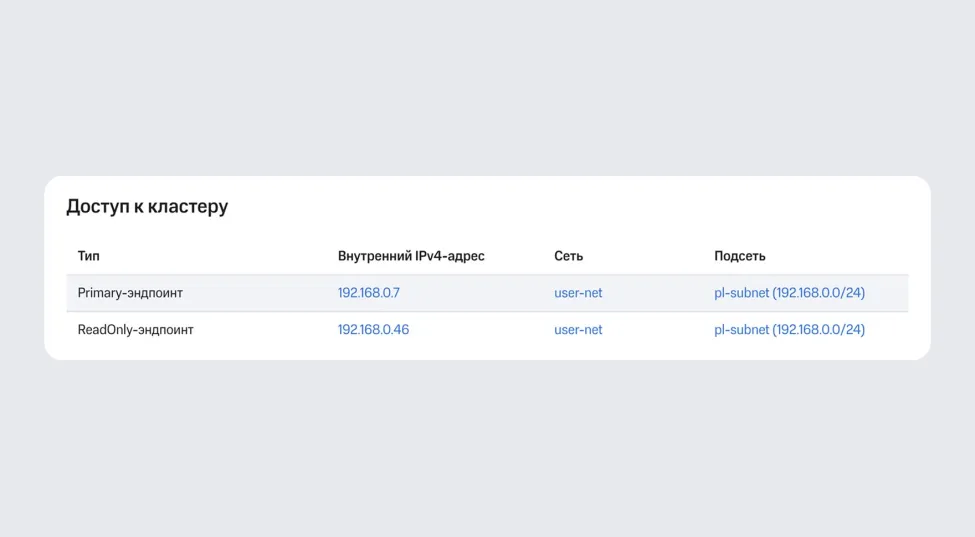Open pl-subnet link in Primary-эндпоинт row
Screen dimensions: 975x537
(x=741, y=293)
